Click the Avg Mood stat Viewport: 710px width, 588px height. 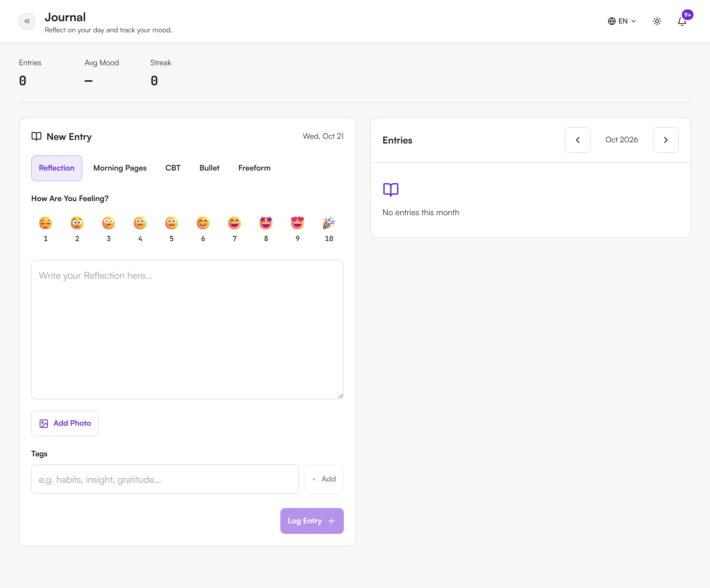[x=101, y=72]
